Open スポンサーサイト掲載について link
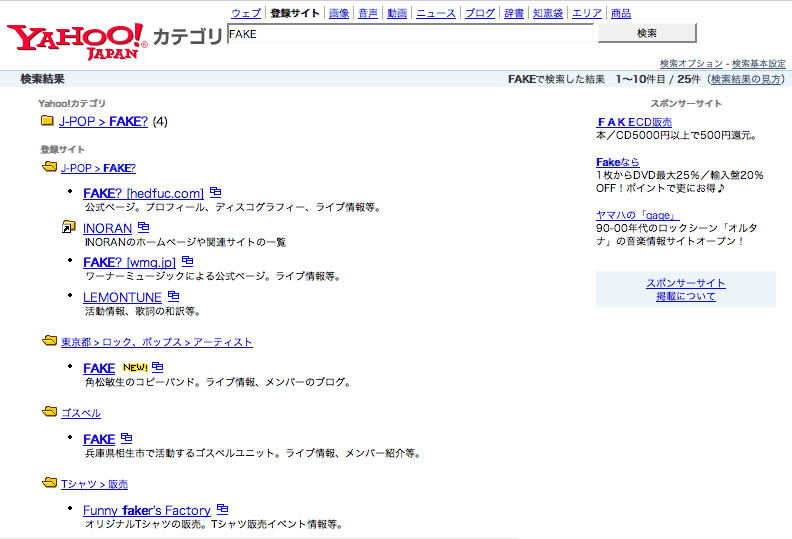Image resolution: width=792 pixels, height=539 pixels. point(686,289)
